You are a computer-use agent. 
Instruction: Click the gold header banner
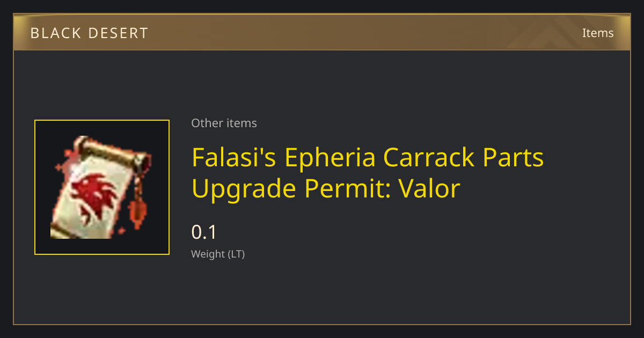(x=322, y=33)
